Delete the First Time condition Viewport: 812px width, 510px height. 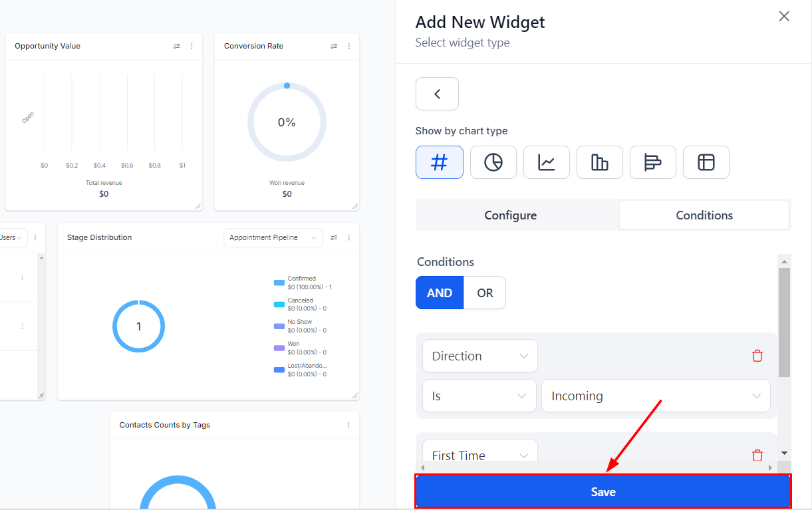point(757,455)
